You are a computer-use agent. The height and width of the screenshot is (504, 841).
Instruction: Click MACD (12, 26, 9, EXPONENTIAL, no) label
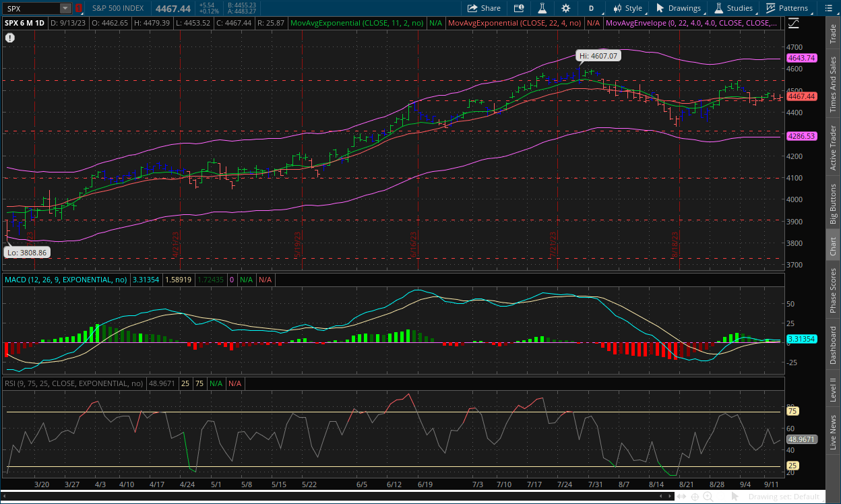click(65, 279)
